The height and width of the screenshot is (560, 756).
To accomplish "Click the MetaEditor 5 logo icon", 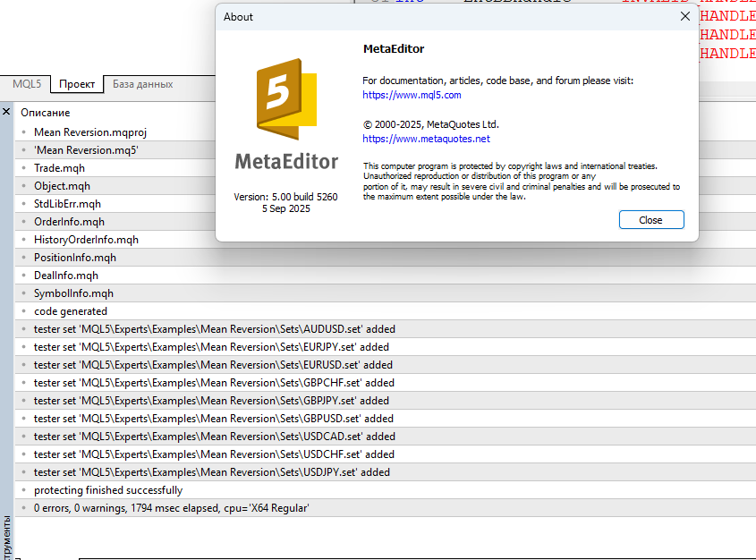I will click(x=286, y=98).
